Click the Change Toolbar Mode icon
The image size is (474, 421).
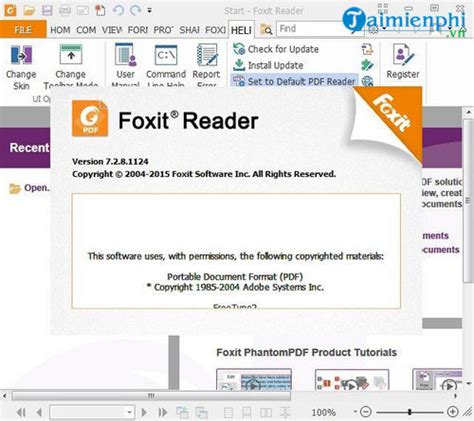pos(71,55)
